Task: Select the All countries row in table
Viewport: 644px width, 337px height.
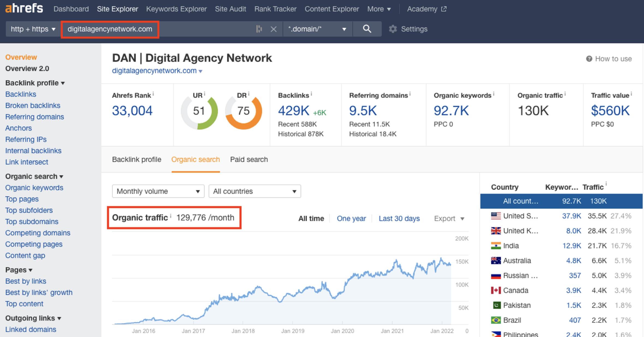Action: click(561, 201)
